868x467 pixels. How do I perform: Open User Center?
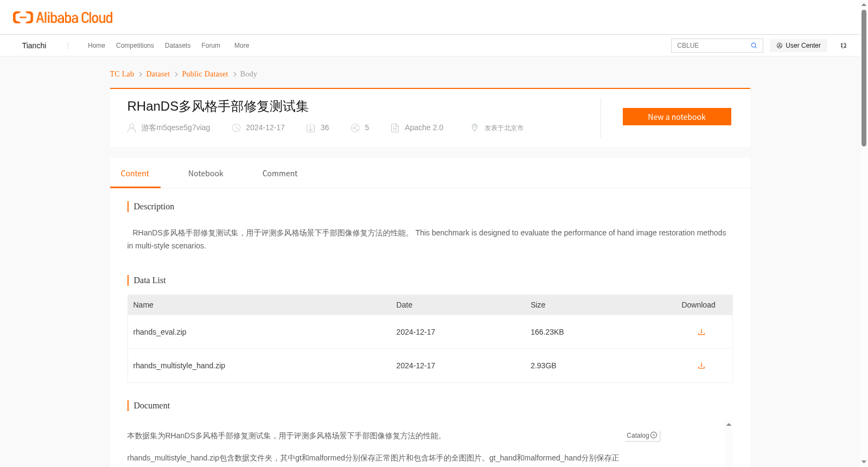[x=799, y=46]
